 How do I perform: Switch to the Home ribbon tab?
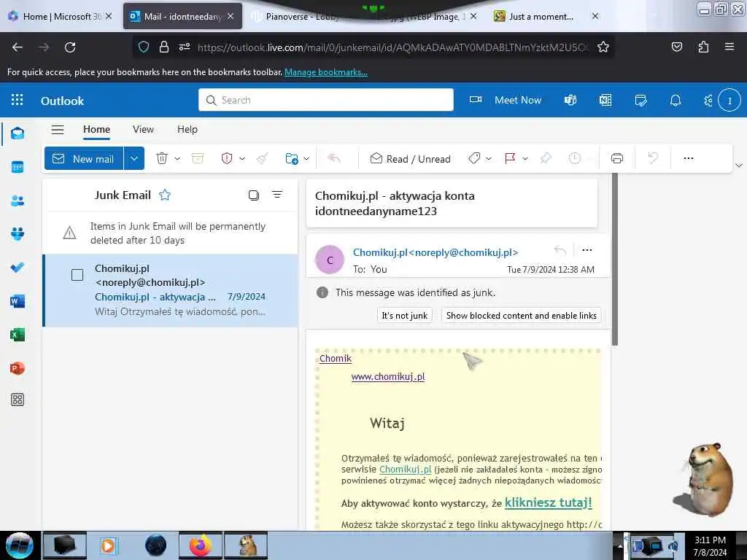97,130
